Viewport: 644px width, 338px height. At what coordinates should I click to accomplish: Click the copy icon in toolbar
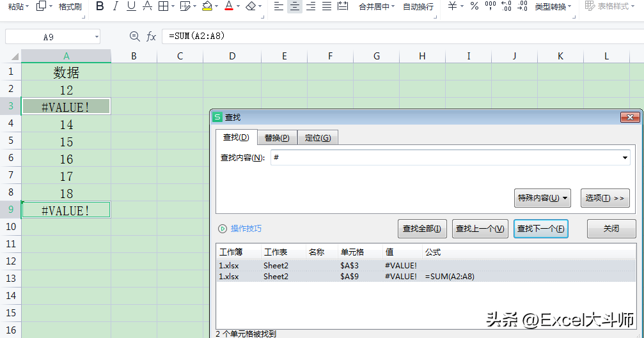41,6
